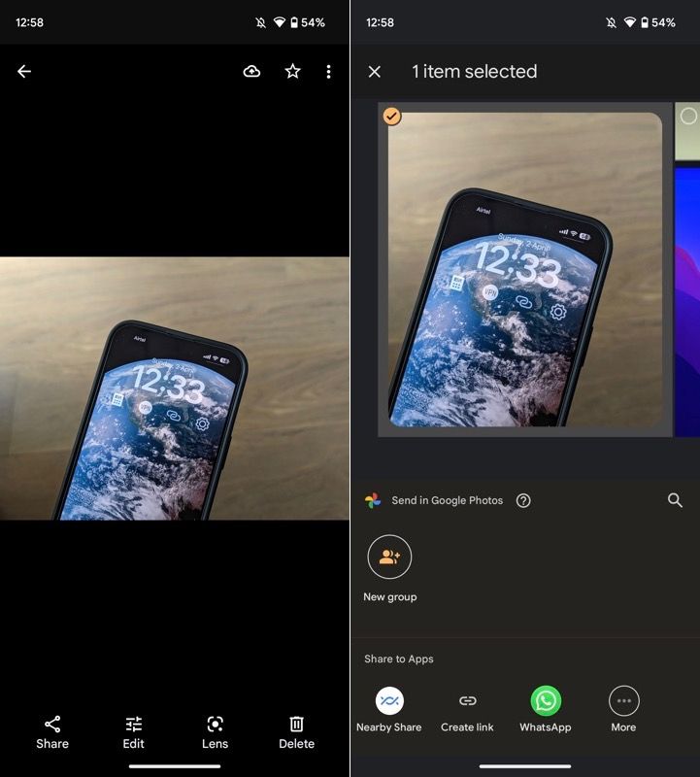Tap the 'Share to Apps' heading
This screenshot has height=777, width=700.
399,659
